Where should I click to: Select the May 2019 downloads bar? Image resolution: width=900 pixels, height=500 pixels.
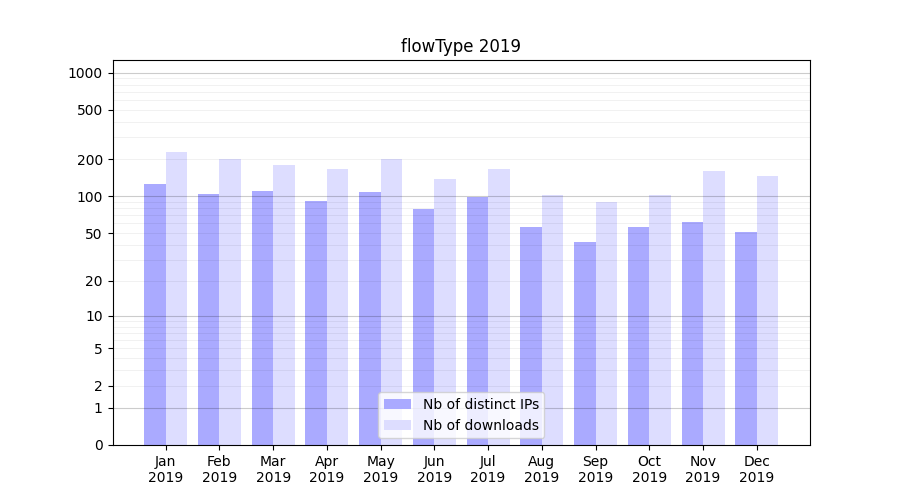(391, 301)
